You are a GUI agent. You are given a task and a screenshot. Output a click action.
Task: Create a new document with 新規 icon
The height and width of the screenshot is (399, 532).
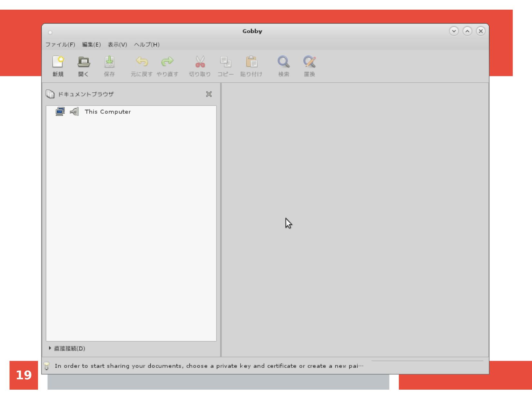tap(58, 62)
